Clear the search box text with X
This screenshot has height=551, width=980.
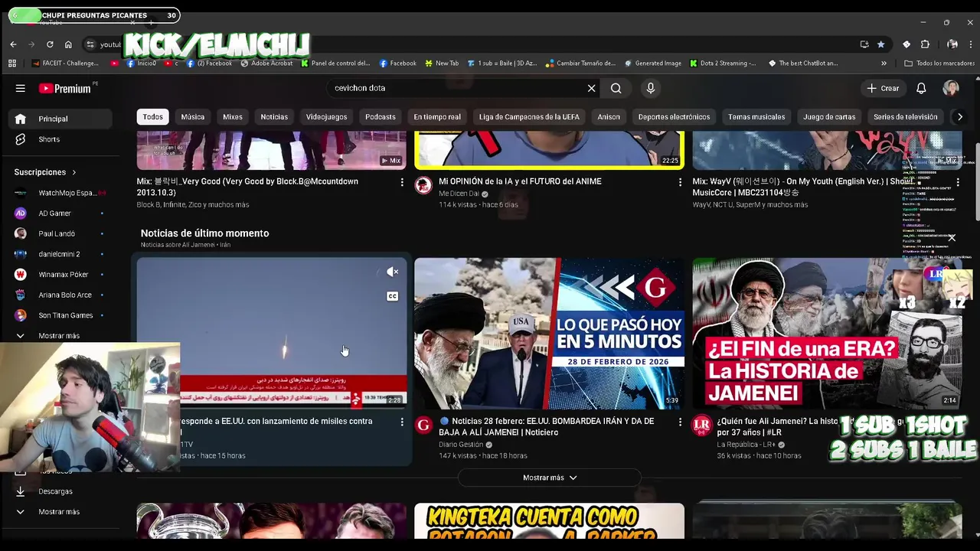point(591,89)
